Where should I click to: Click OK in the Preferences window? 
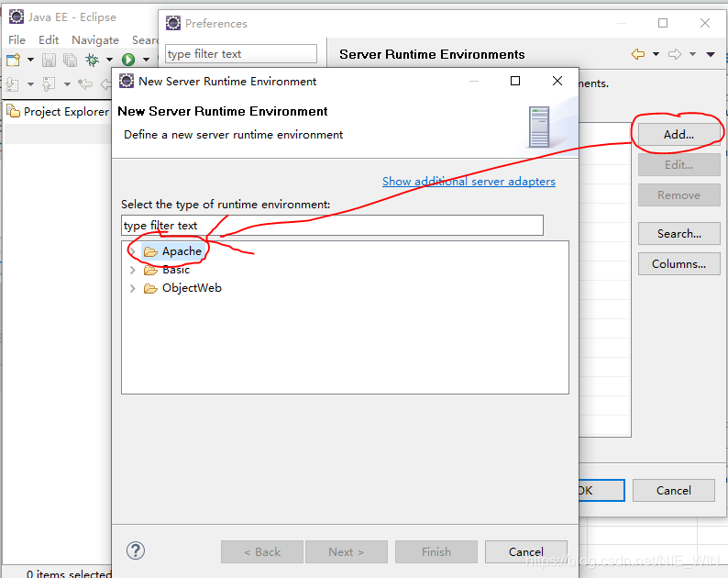[601, 491]
